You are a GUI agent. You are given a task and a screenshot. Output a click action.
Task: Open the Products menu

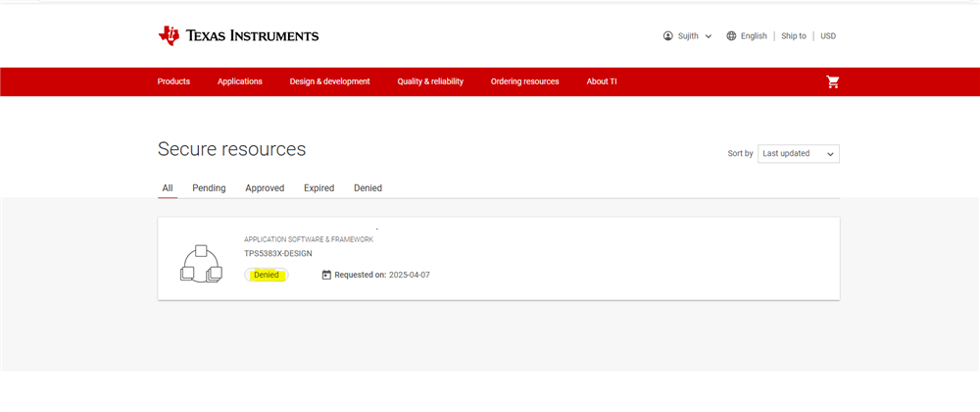pyautogui.click(x=173, y=81)
